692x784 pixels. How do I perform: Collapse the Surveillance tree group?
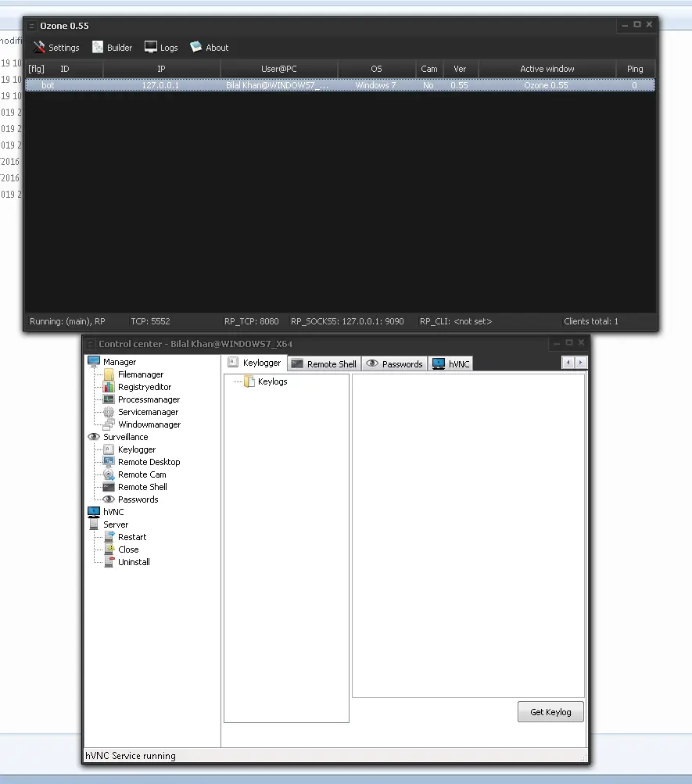(x=125, y=437)
